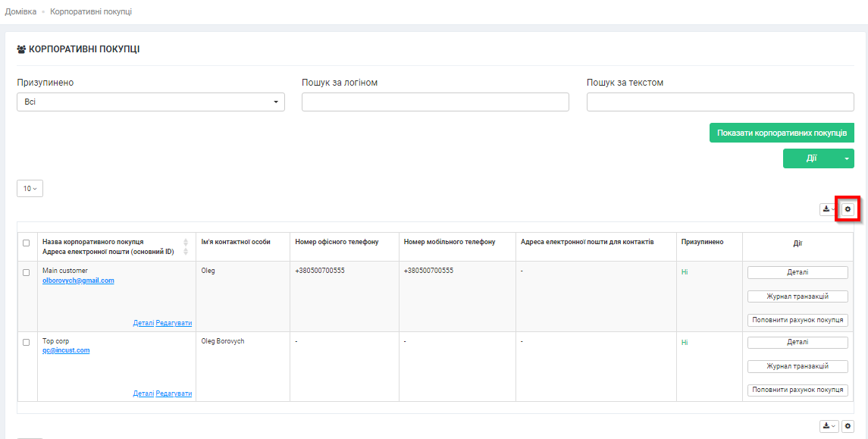Open olborovych@gmail.com email link
This screenshot has height=439, width=868.
(78, 281)
